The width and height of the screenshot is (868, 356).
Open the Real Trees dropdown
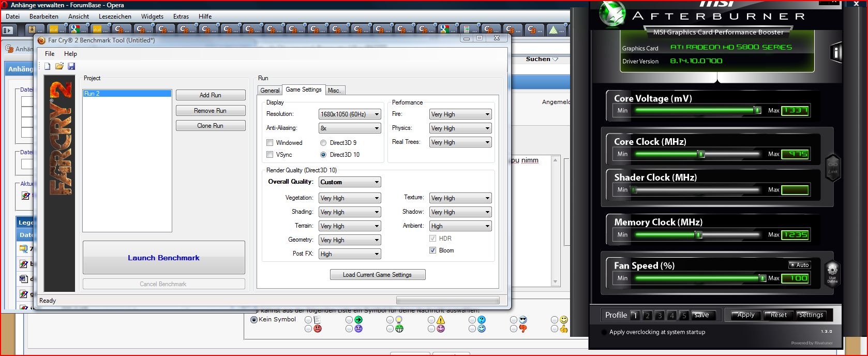point(460,142)
